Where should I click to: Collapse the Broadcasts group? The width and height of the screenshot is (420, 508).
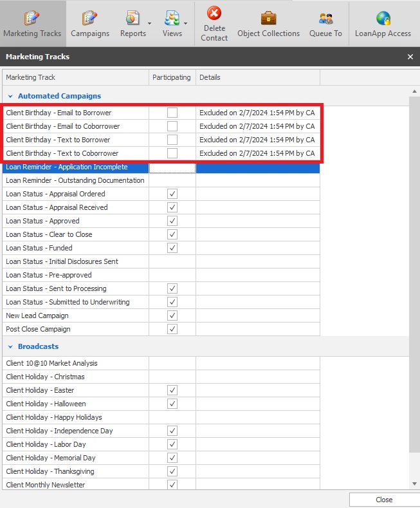pyautogui.click(x=10, y=346)
